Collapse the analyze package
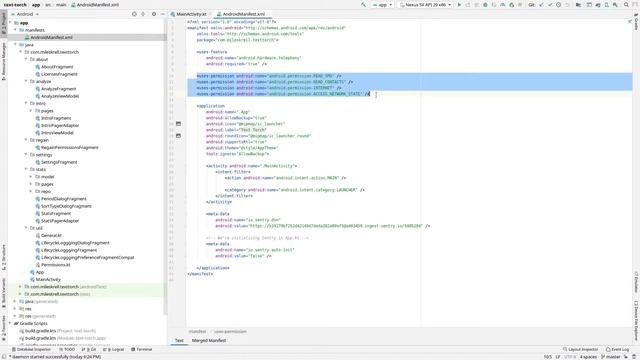The width and height of the screenshot is (640, 360). pos(26,81)
